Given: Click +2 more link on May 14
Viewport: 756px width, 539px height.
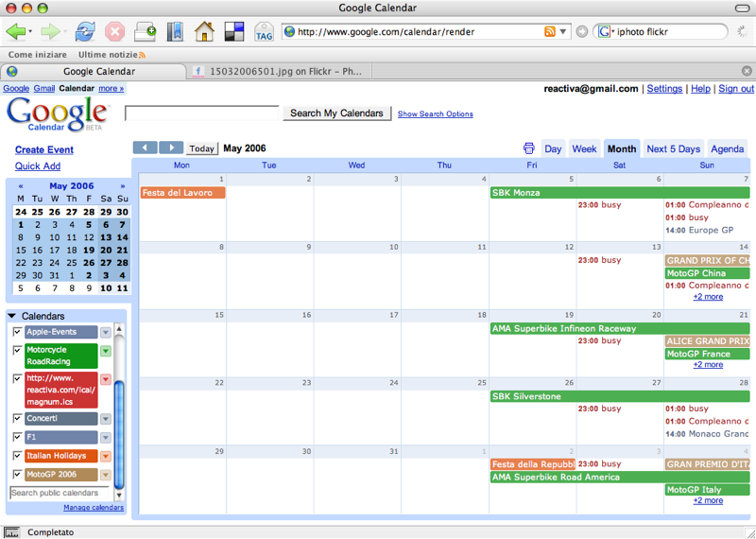Looking at the screenshot, I should point(708,297).
